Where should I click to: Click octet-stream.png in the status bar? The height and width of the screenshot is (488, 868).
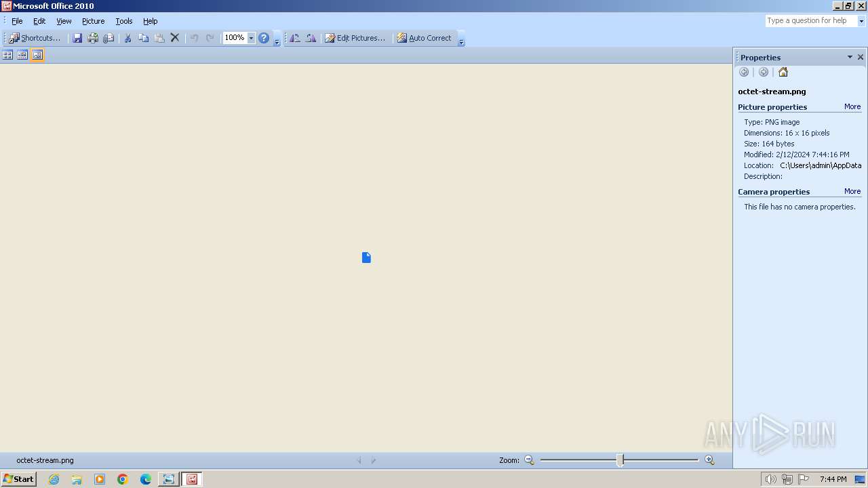pyautogui.click(x=45, y=460)
